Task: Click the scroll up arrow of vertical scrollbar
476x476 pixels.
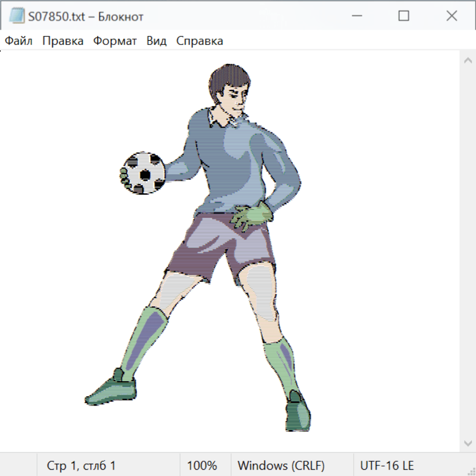Action: point(468,60)
